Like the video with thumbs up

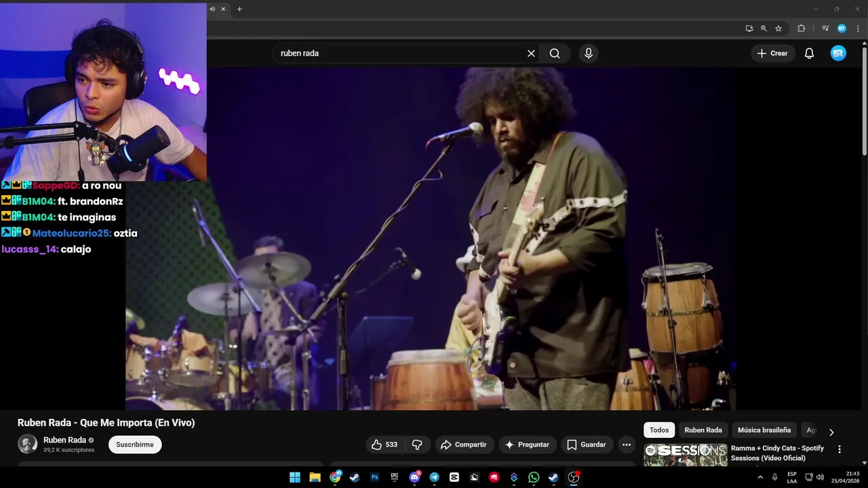(x=384, y=445)
